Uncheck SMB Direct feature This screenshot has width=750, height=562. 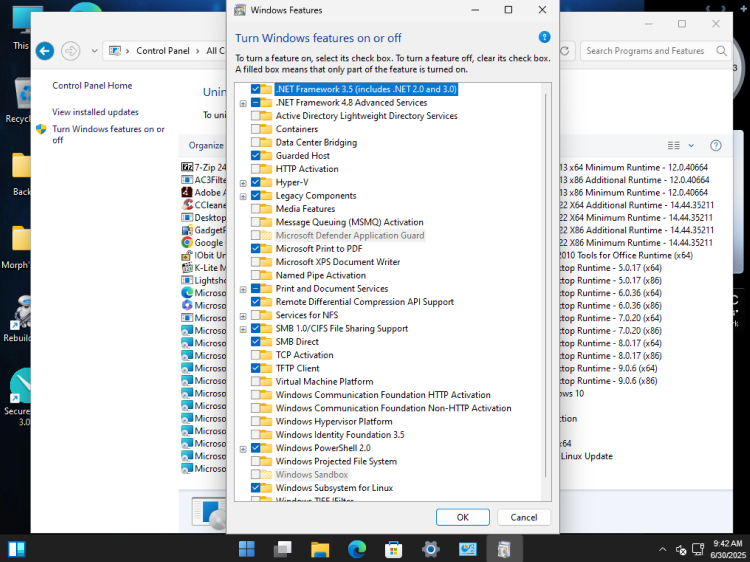pyautogui.click(x=255, y=342)
